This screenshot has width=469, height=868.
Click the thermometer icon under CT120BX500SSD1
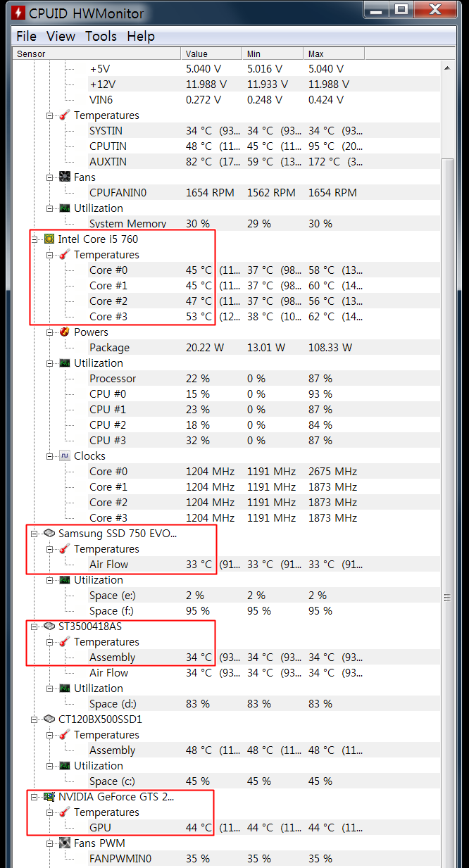coord(65,735)
